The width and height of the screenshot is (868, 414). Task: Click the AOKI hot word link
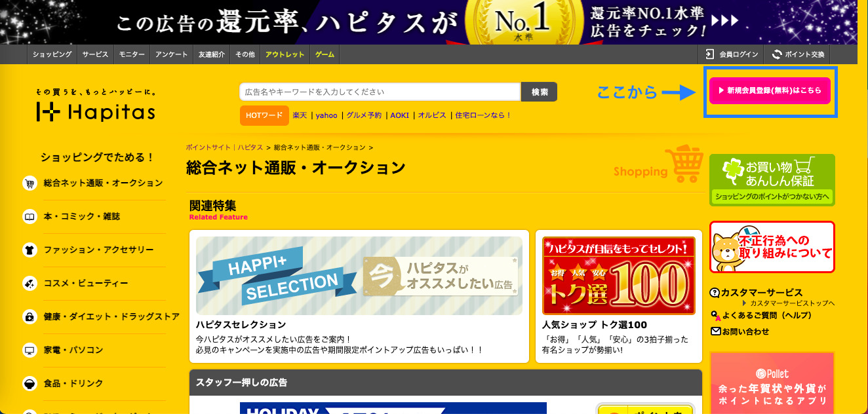pyautogui.click(x=400, y=115)
